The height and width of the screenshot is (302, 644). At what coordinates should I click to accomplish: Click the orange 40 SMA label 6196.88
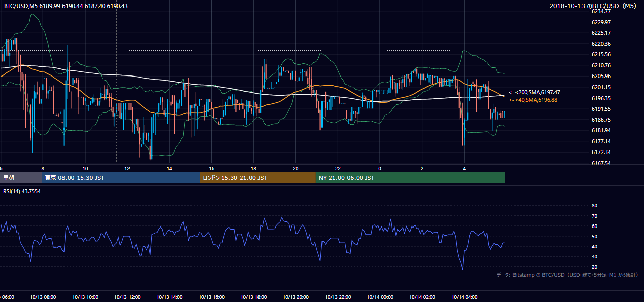[x=534, y=100]
